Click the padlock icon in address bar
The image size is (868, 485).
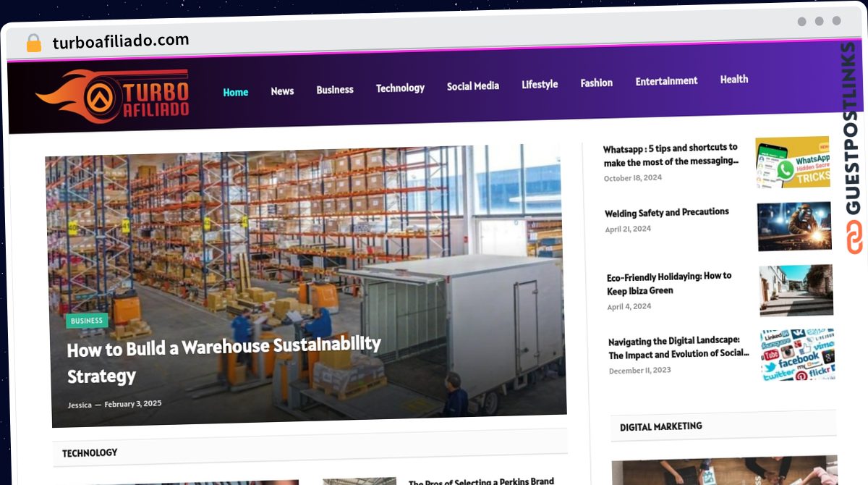33,43
